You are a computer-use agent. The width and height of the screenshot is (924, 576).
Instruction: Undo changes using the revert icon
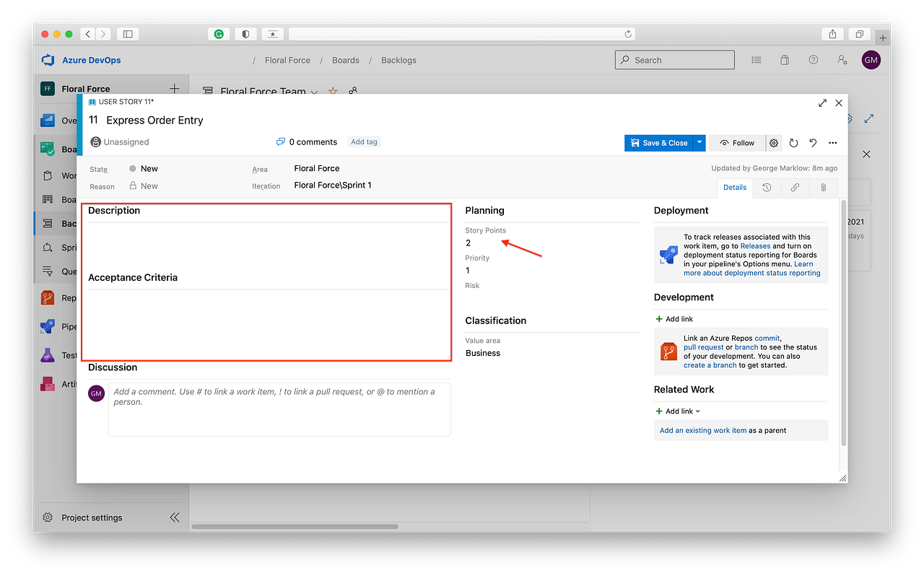tap(813, 143)
